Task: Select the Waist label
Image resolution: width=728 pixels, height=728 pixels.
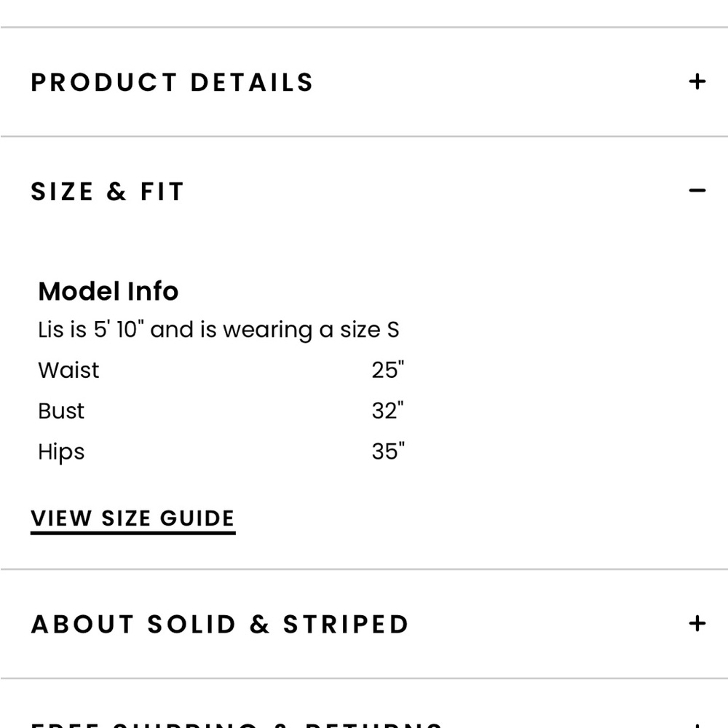Action: tap(68, 370)
